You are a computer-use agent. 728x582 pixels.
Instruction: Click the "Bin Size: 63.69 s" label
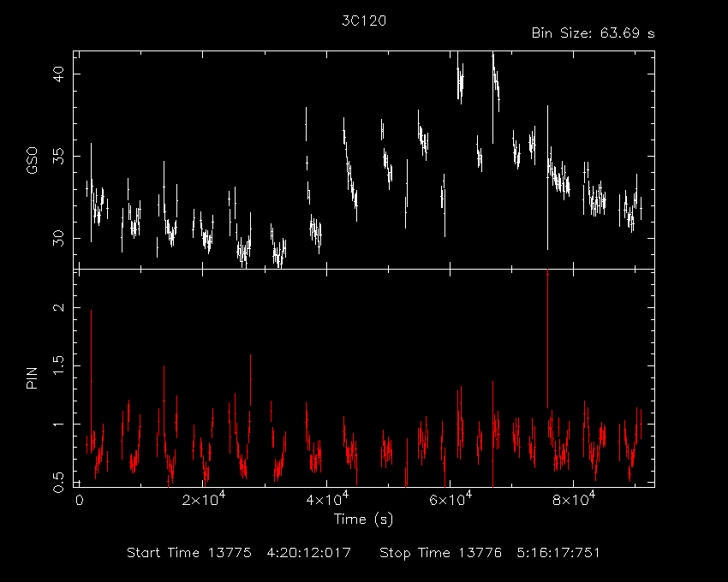coord(593,33)
